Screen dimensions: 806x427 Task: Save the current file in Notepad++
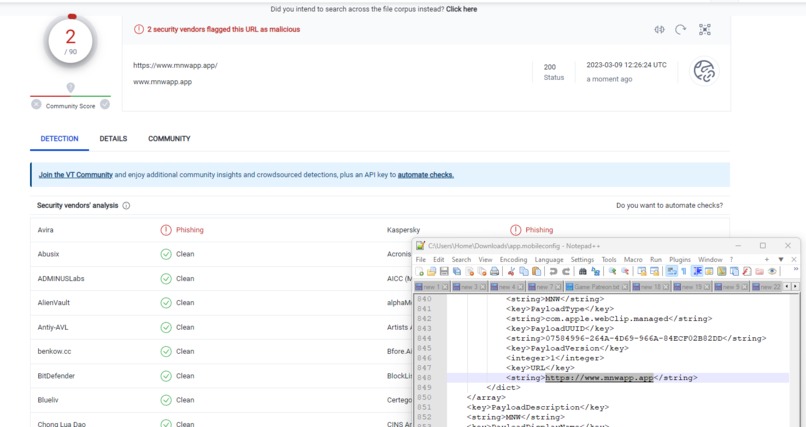[444, 271]
